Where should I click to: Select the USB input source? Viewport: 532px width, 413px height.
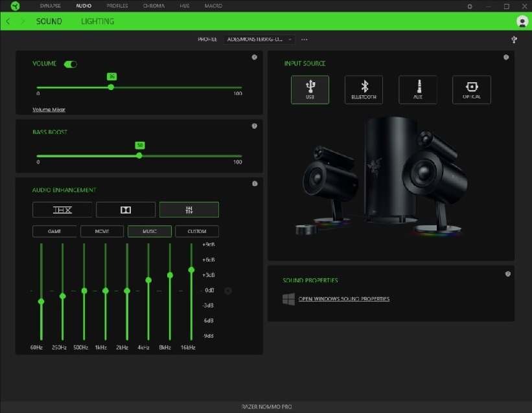click(x=310, y=89)
